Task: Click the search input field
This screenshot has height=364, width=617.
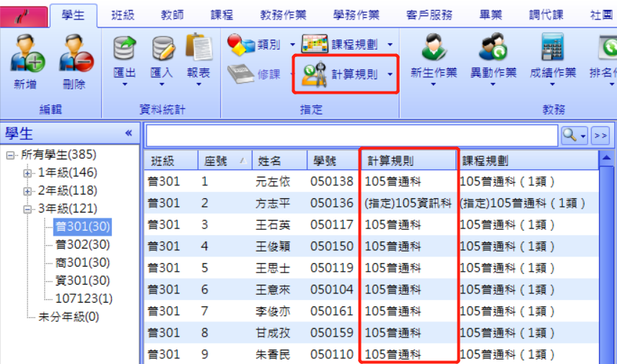Action: [351, 136]
